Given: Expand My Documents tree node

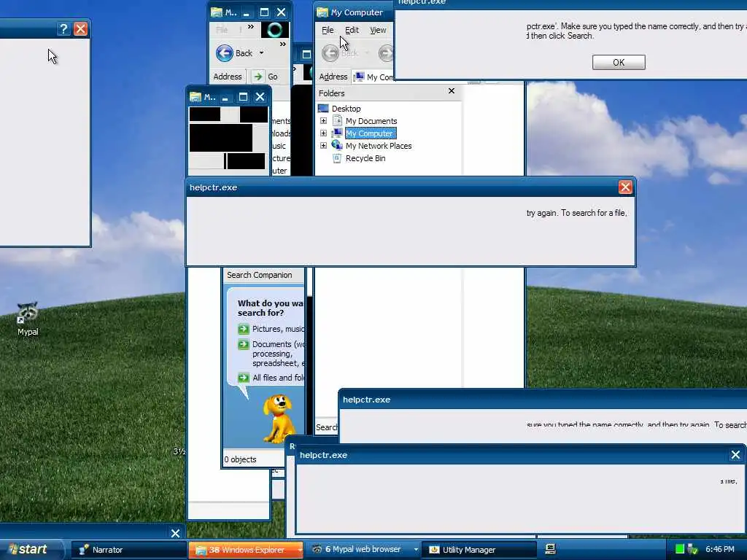Looking at the screenshot, I should [x=323, y=121].
